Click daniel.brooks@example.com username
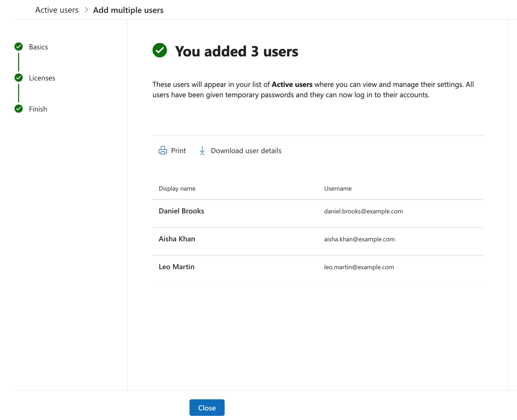The height and width of the screenshot is (420, 517). click(363, 211)
